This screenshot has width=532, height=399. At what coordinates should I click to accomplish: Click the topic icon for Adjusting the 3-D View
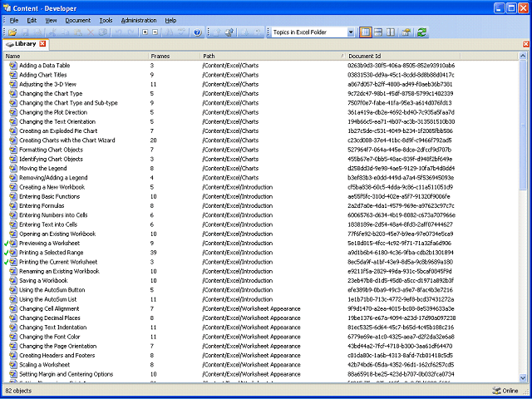13,84
